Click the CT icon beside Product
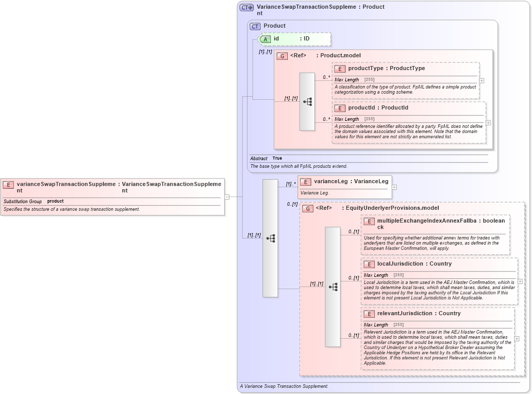 [x=255, y=27]
